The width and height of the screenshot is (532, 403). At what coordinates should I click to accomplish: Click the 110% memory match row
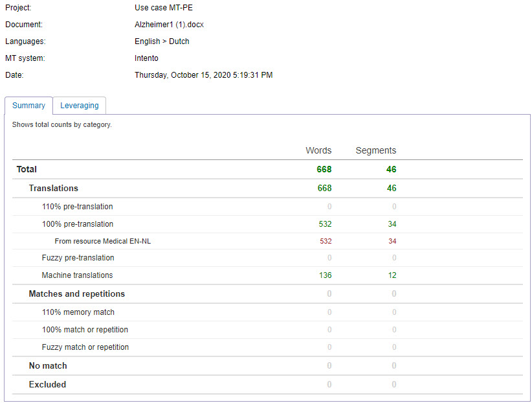point(78,312)
